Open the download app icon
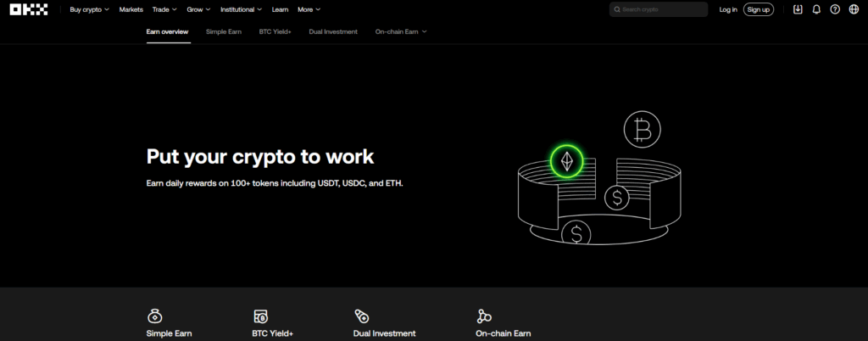 coord(798,9)
